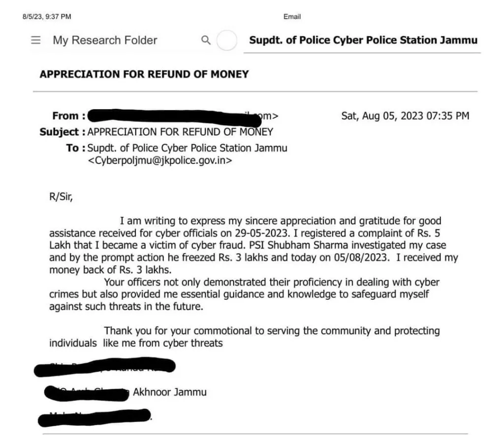
Task: Select the Supdt. of Police header tab
Action: (363, 40)
